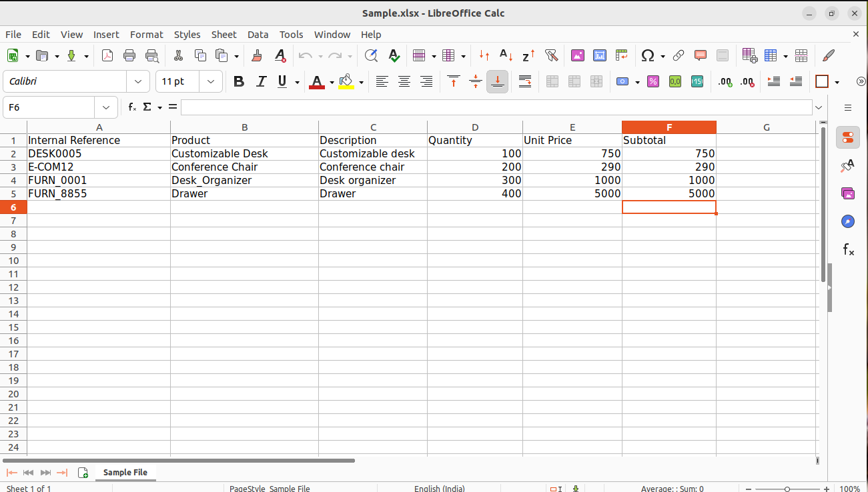
Task: Open the Select Function sum dropdown
Action: point(159,107)
